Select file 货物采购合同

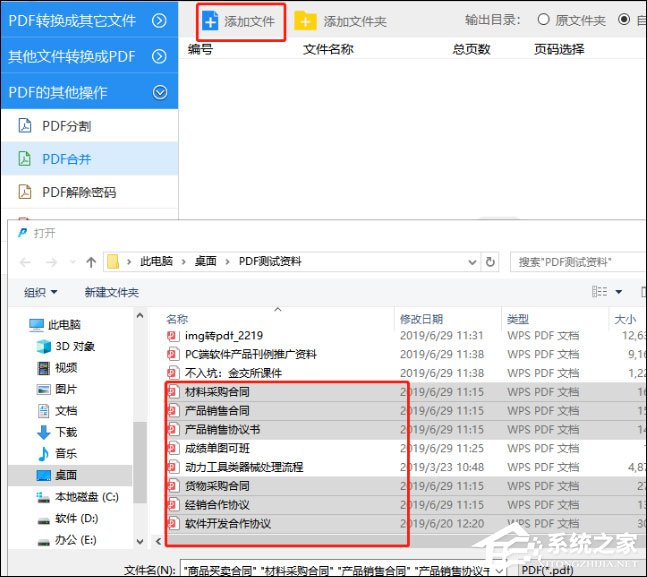pos(217,486)
